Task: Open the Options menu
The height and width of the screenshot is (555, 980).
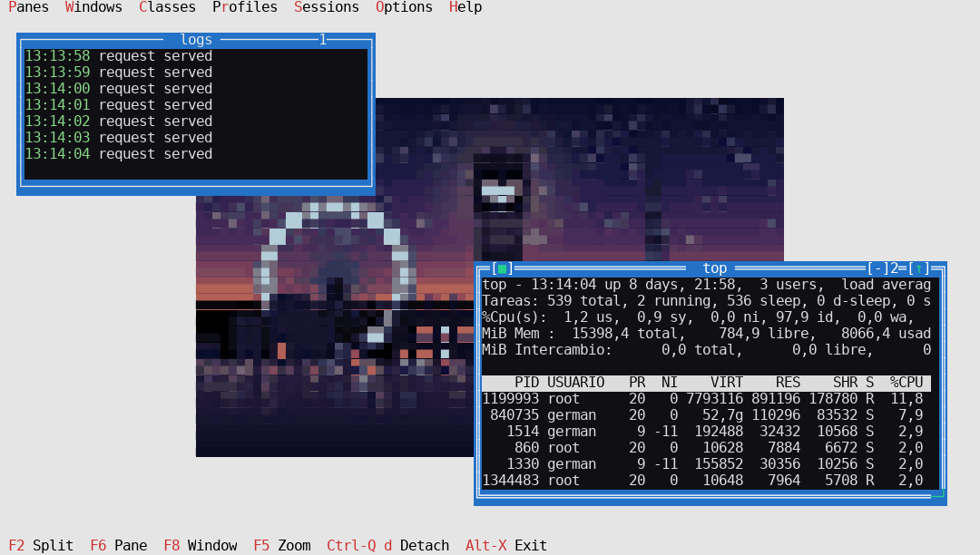Action: click(404, 7)
